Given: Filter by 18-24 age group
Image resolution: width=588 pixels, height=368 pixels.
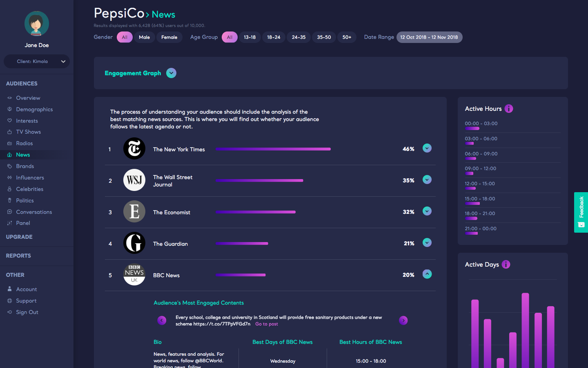Looking at the screenshot, I should pos(274,37).
